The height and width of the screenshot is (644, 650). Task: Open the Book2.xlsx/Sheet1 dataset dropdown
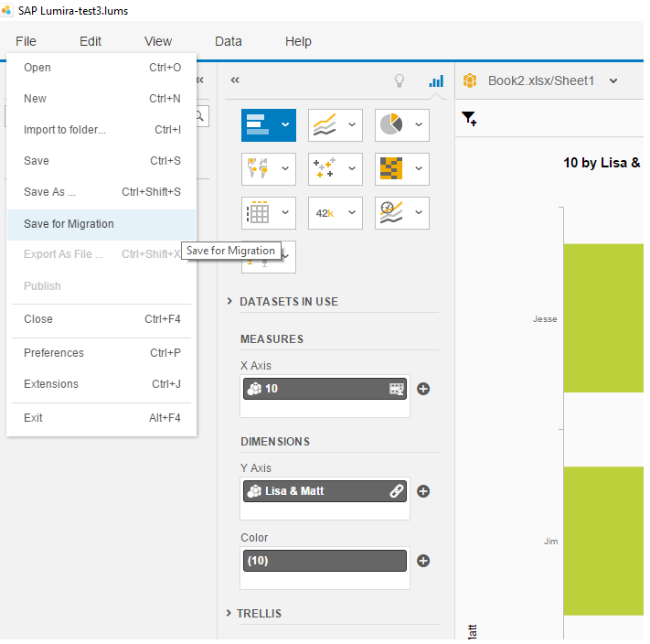pyautogui.click(x=613, y=80)
